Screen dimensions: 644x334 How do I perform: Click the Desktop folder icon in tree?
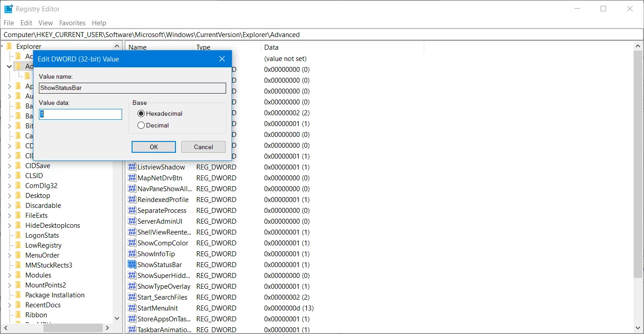(x=18, y=195)
